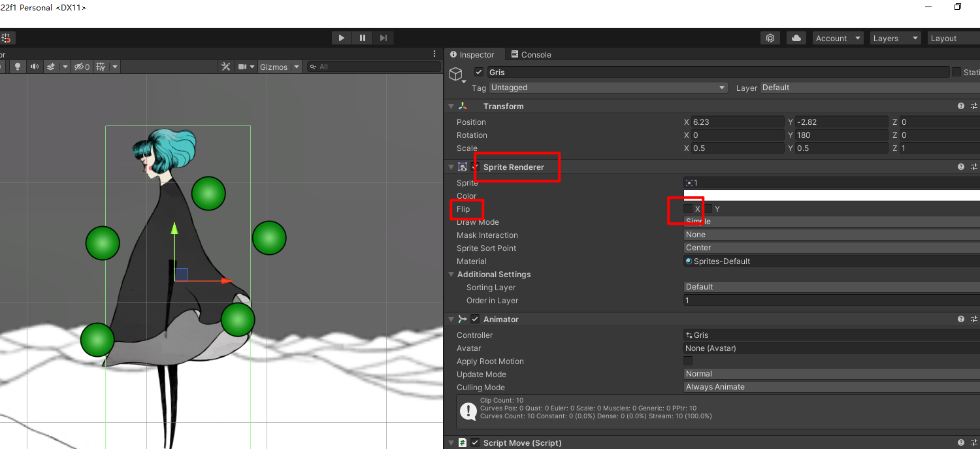This screenshot has height=449, width=980.
Task: Open Transform preset settings icon
Action: click(x=974, y=106)
